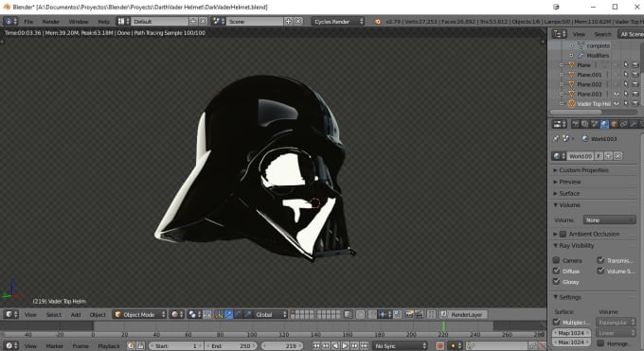Screen dimensions: 644x351
Task: Disable the Glossy ray visibility checkbox
Action: (556, 282)
